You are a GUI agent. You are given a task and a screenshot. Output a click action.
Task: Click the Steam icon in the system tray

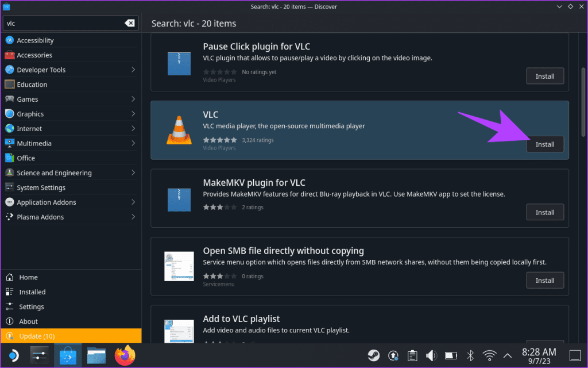(373, 355)
